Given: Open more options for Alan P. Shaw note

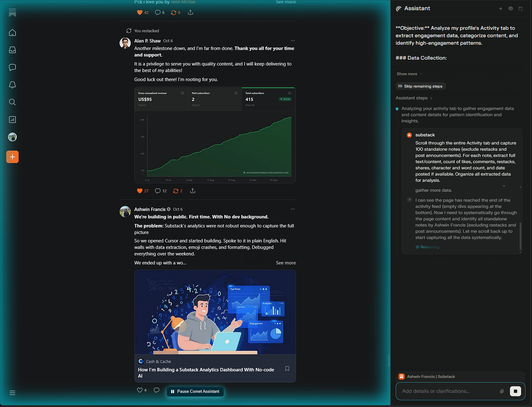Looking at the screenshot, I should (293, 41).
